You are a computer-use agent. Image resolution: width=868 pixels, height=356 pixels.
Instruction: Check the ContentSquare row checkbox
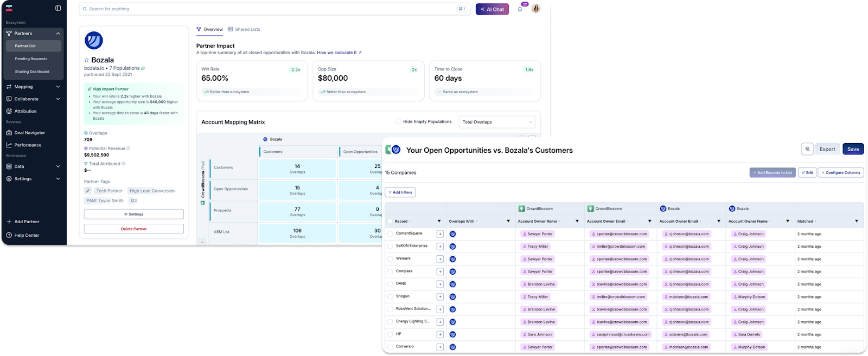390,234
